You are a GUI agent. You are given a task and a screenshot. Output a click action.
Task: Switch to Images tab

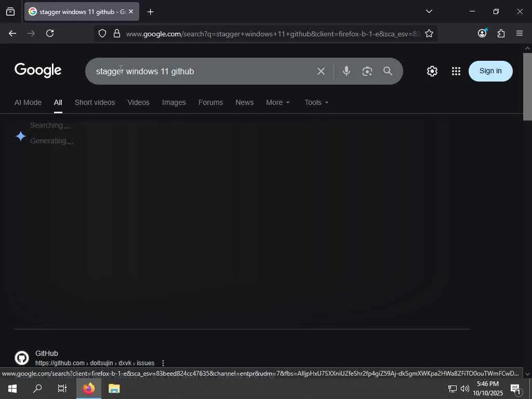coord(174,102)
